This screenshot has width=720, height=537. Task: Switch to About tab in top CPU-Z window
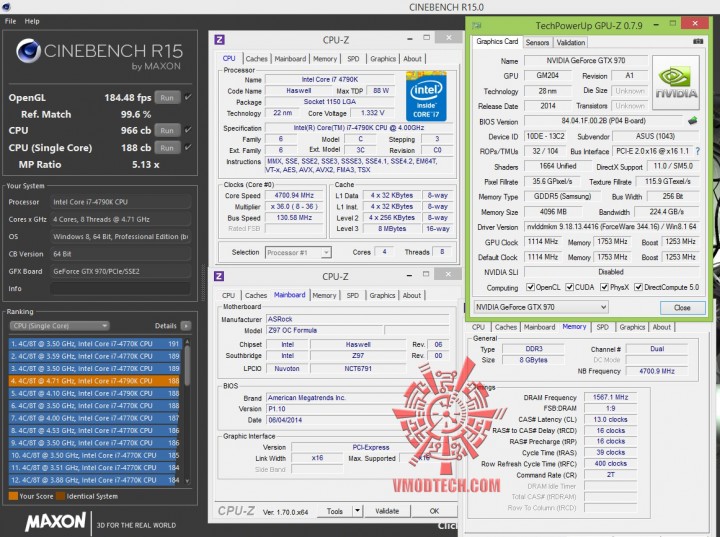coord(412,59)
